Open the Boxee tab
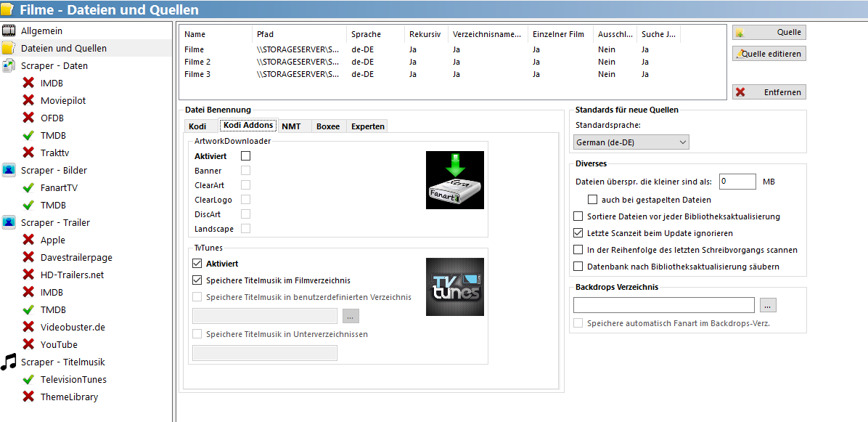 [328, 126]
